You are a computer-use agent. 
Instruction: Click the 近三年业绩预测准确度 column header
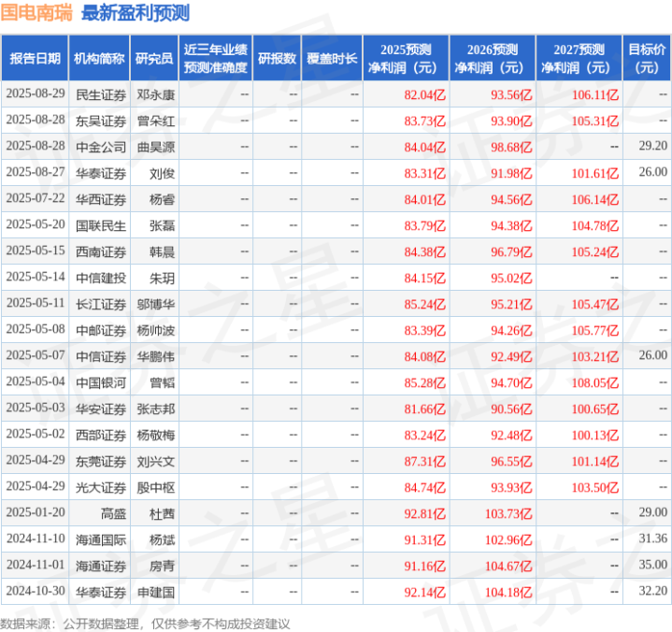coord(216,58)
